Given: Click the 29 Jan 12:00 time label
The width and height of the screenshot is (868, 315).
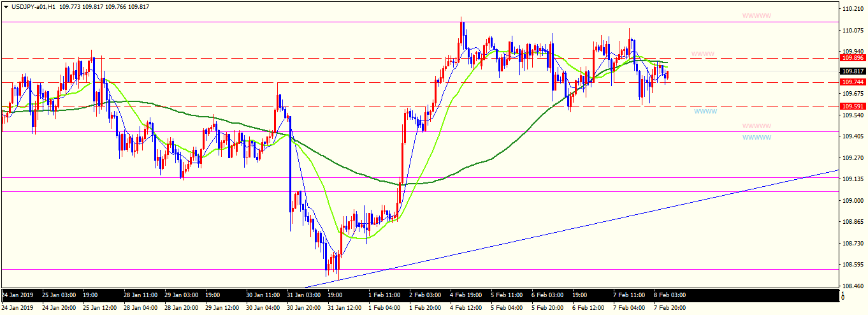Looking at the screenshot, I should click(x=222, y=307).
